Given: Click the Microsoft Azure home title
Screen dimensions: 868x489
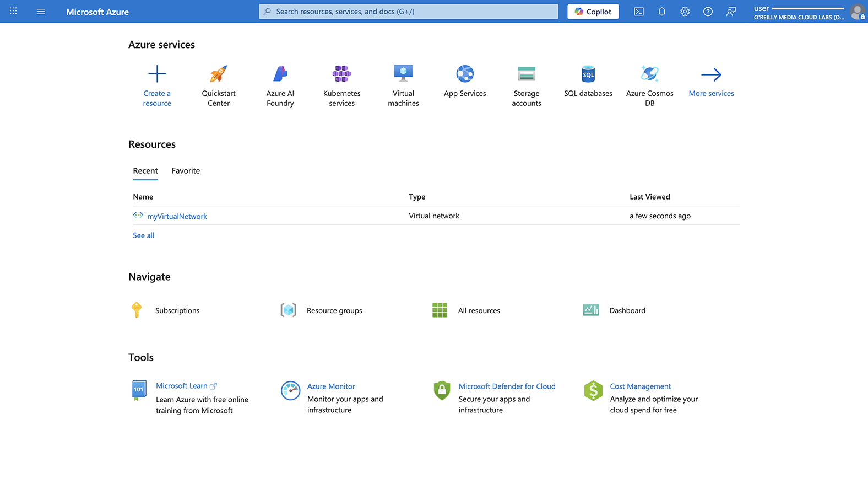Looking at the screenshot, I should 97,12.
